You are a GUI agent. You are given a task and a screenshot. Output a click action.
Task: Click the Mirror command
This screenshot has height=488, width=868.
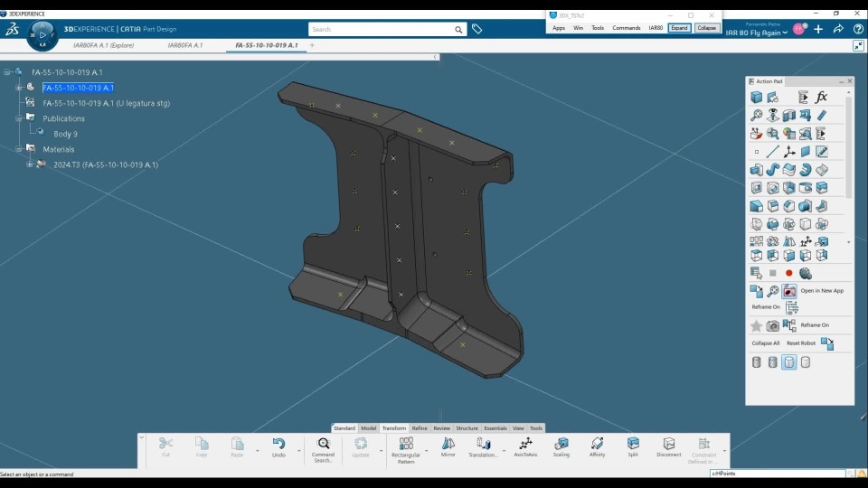448,447
